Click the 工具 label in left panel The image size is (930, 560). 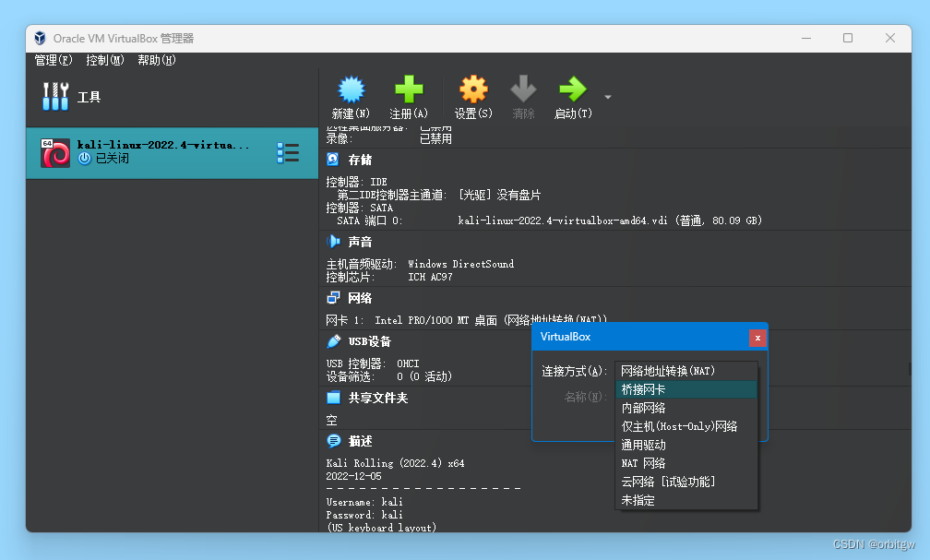pyautogui.click(x=89, y=97)
